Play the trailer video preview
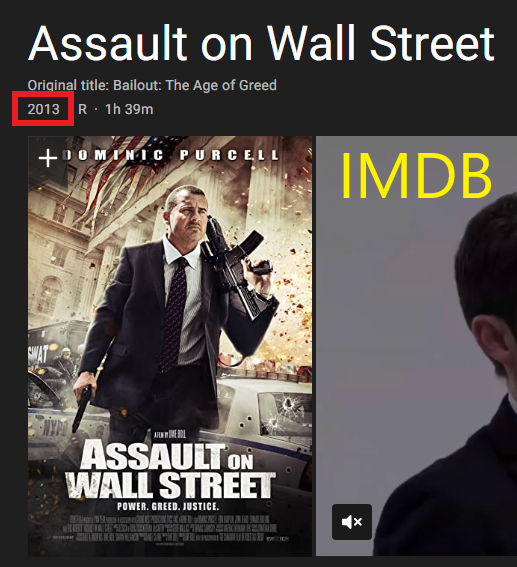The width and height of the screenshot is (517, 567). 416,346
